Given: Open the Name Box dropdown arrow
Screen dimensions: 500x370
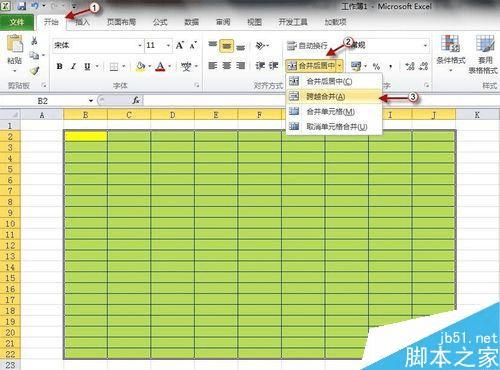Looking at the screenshot, I should [91, 100].
